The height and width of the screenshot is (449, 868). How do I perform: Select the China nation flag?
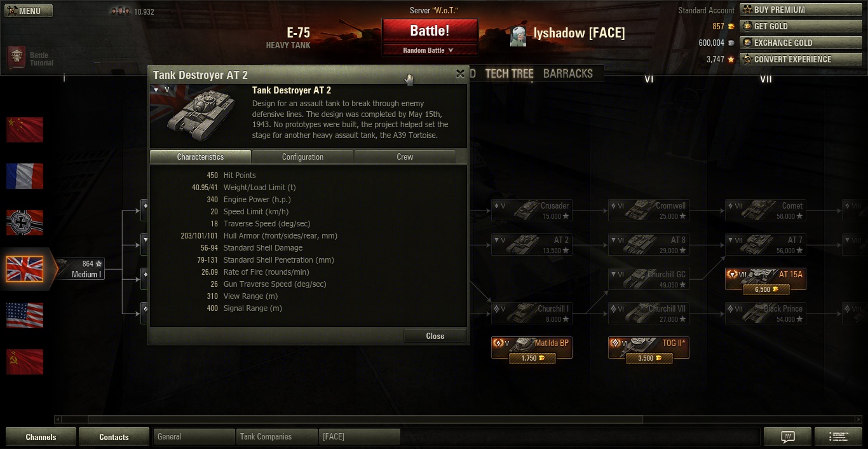(25, 129)
